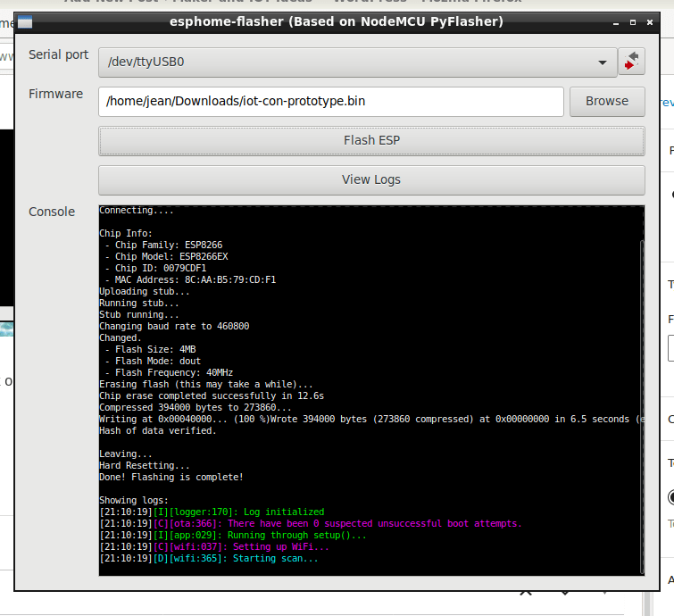
Task: Click the 'Flash Size: 4MB' console line
Action: click(150, 349)
